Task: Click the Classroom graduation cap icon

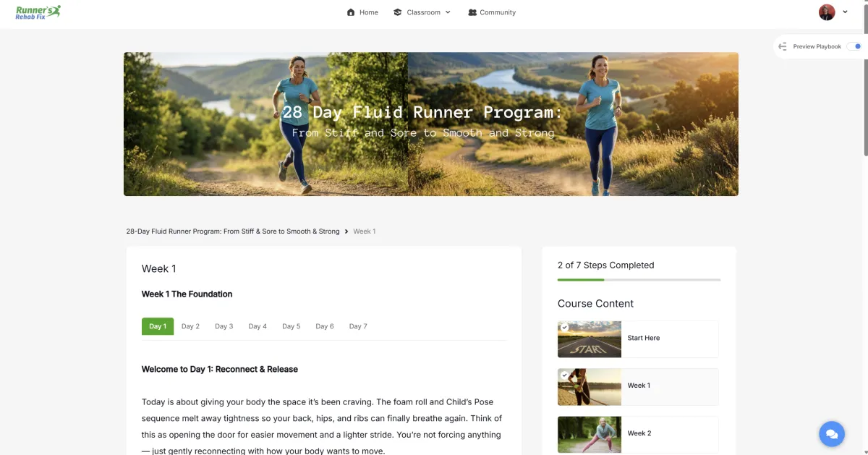Action: click(x=397, y=12)
